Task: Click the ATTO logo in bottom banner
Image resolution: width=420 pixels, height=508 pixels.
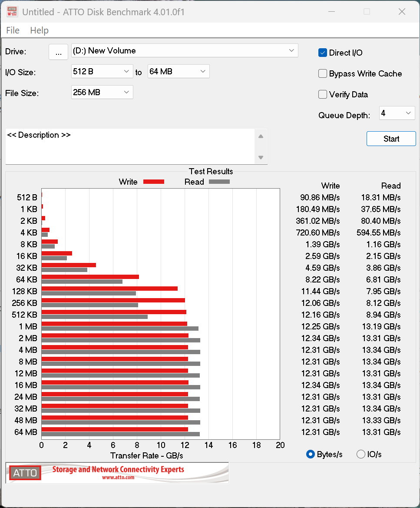Action: [25, 473]
